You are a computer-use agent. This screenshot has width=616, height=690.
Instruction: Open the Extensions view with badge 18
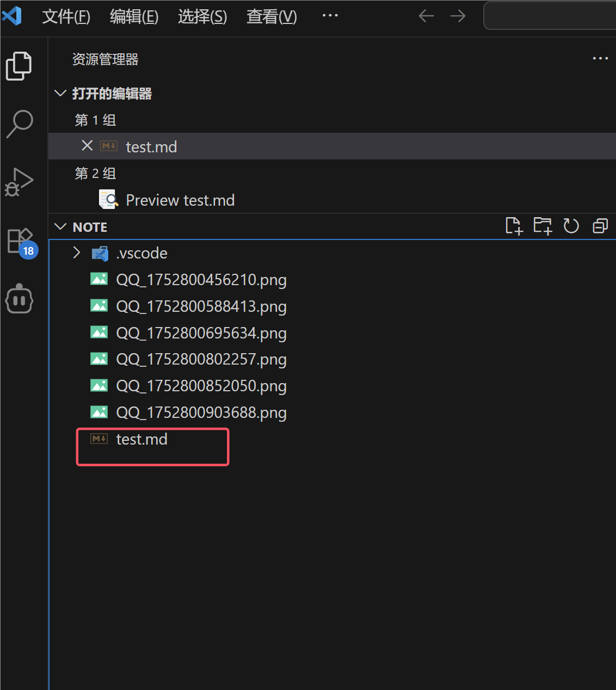pos(20,241)
